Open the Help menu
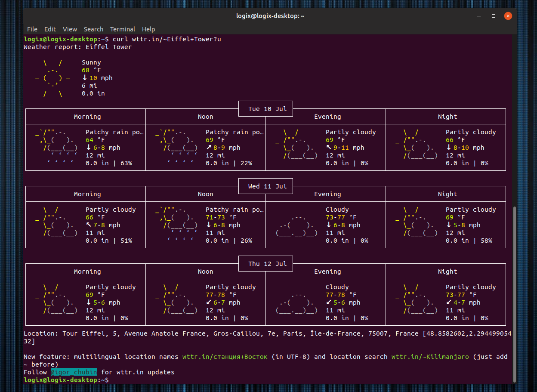Viewport: 537px width, 392px height. pos(148,29)
